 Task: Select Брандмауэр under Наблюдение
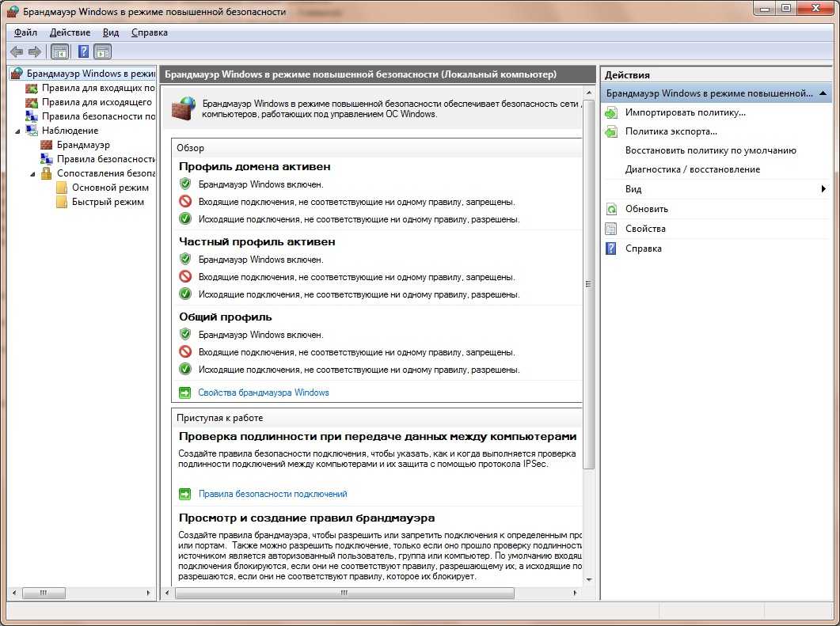(x=83, y=145)
